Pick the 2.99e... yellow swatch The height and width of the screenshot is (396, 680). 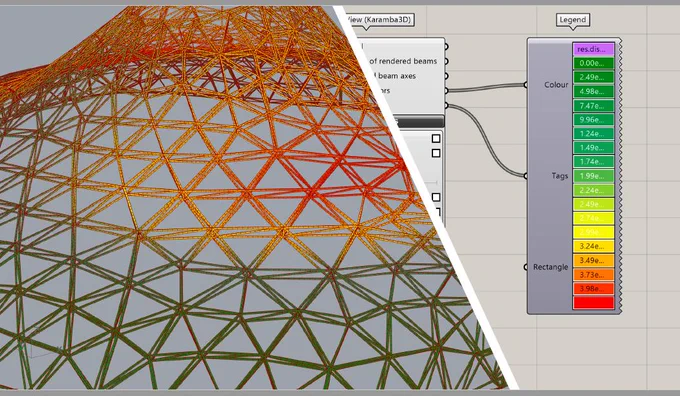point(594,232)
